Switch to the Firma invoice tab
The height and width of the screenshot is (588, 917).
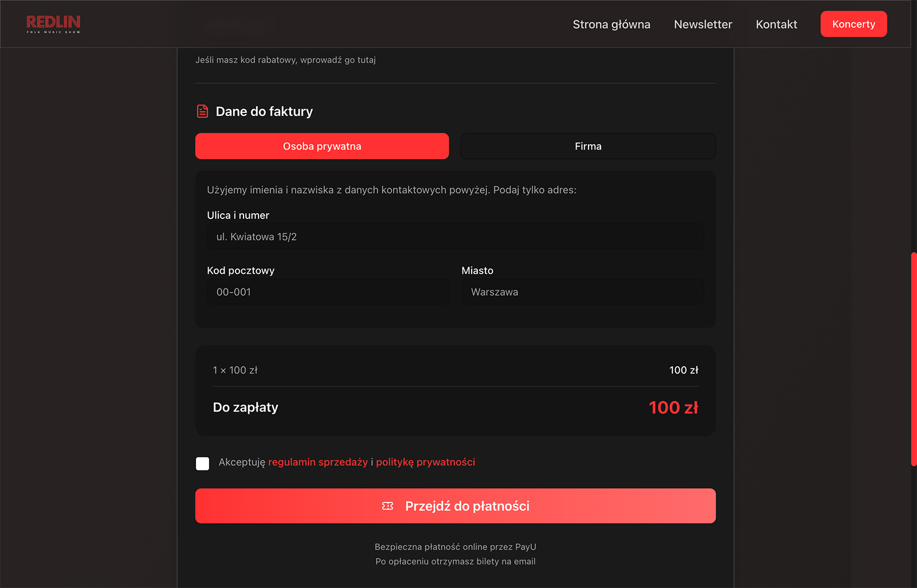pyautogui.click(x=588, y=146)
